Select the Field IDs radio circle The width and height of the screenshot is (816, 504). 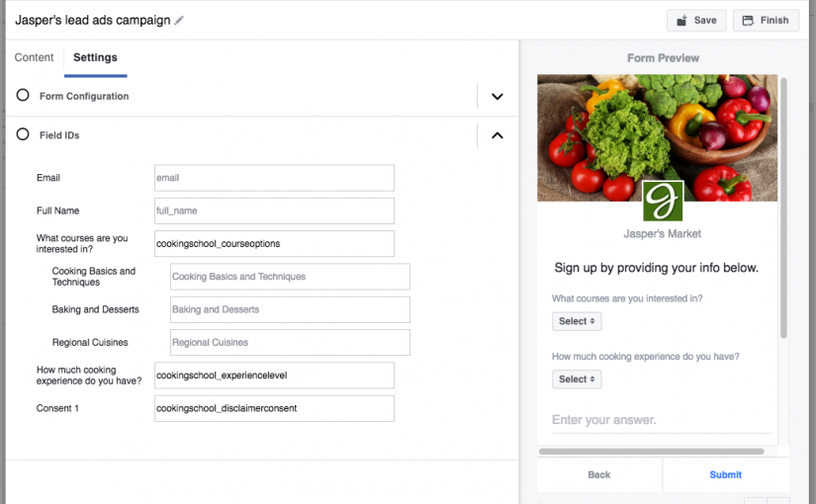point(23,134)
